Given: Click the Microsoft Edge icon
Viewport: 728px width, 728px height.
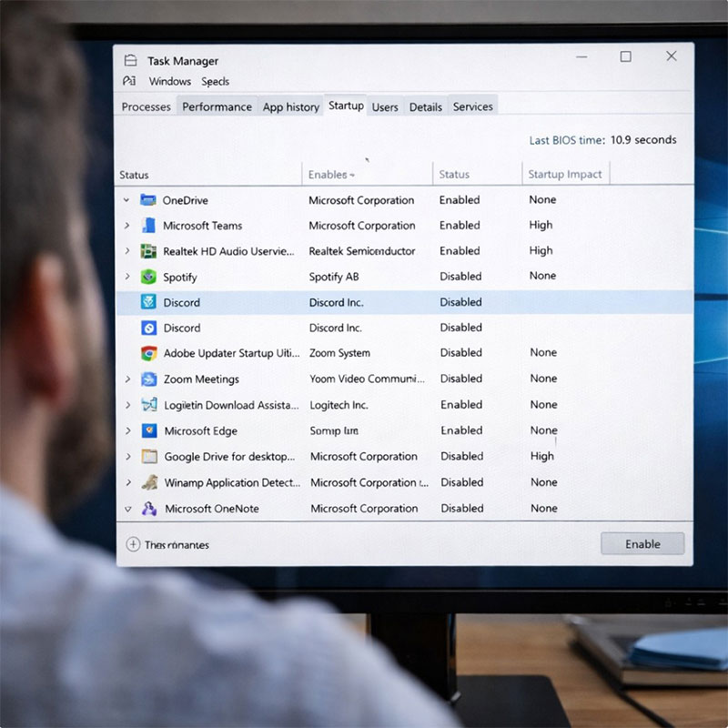Looking at the screenshot, I should coord(149,430).
